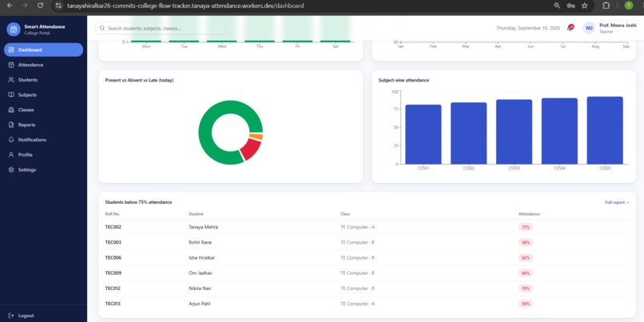Image resolution: width=644 pixels, height=322 pixels.
Task: Click the password key icon in address bar
Action: click(570, 6)
